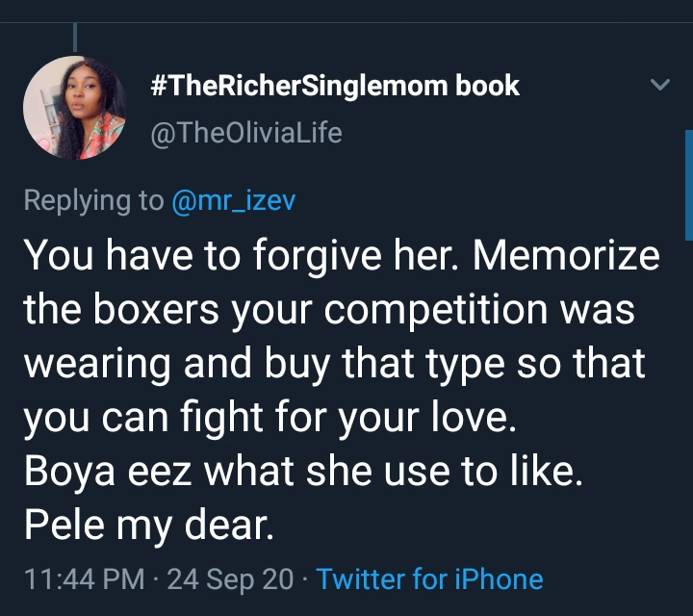This screenshot has height=616, width=693.
Task: Click the closing line 'Pele my dear.'
Action: [149, 526]
